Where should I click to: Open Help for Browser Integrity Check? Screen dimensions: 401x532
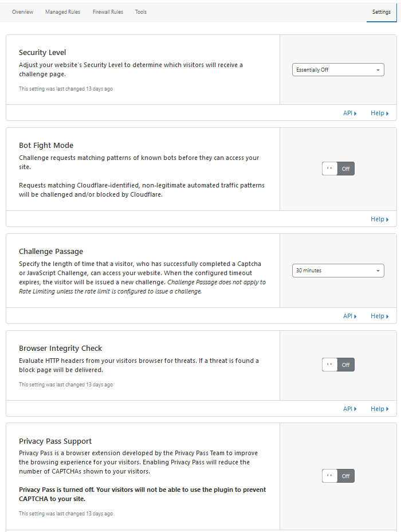pyautogui.click(x=379, y=409)
